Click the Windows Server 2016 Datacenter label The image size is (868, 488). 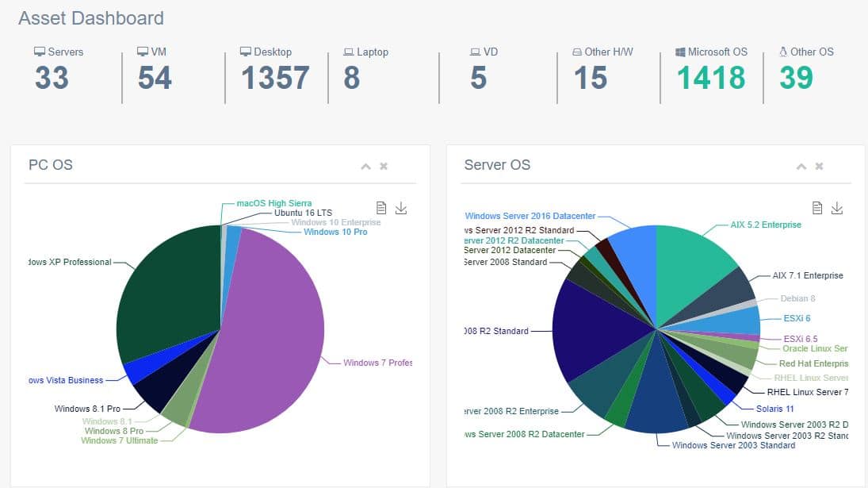(530, 216)
